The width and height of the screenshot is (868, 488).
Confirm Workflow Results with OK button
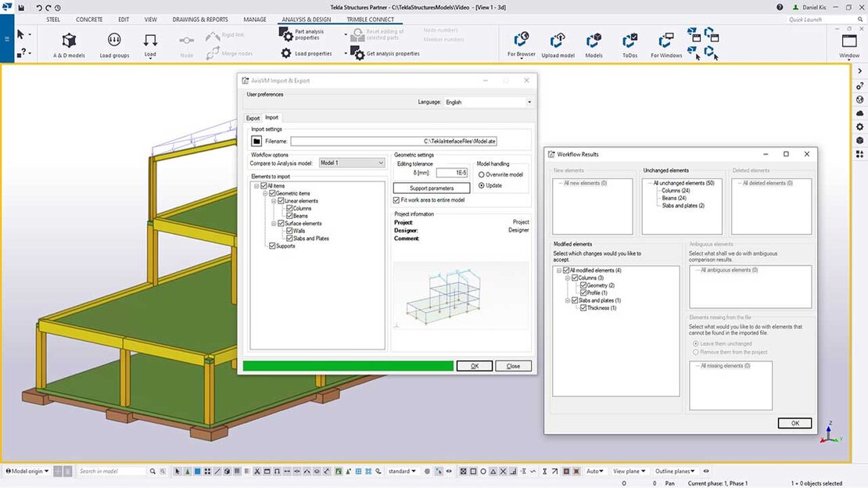795,423
